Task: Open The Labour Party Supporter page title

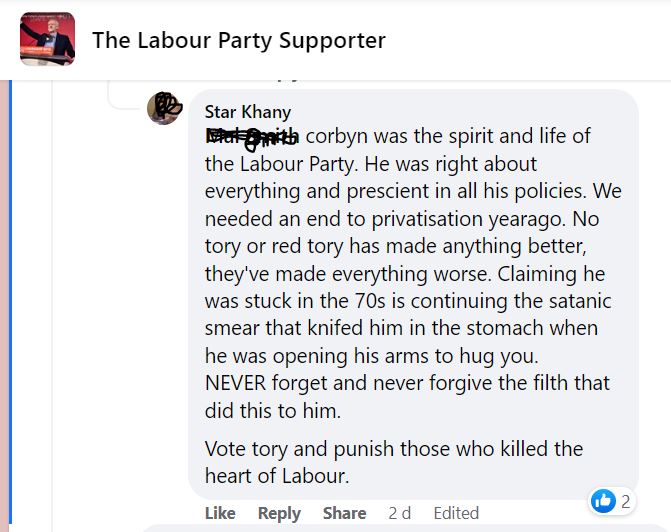Action: [238, 40]
